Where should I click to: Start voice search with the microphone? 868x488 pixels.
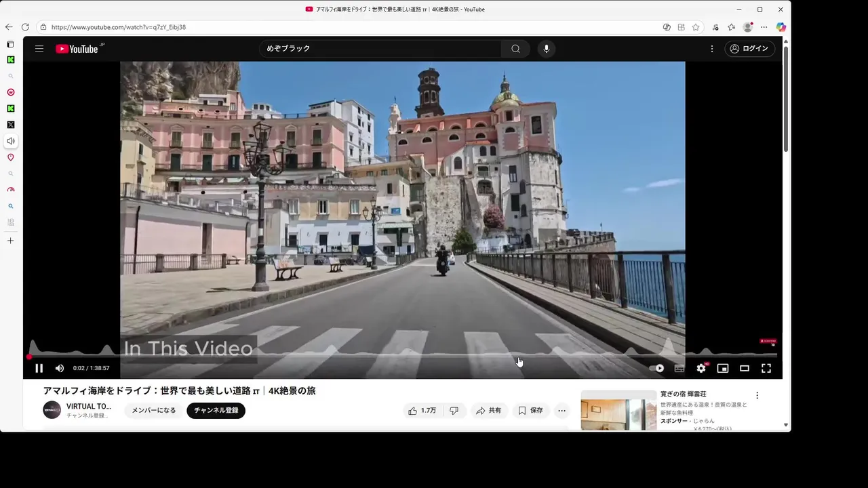546,49
